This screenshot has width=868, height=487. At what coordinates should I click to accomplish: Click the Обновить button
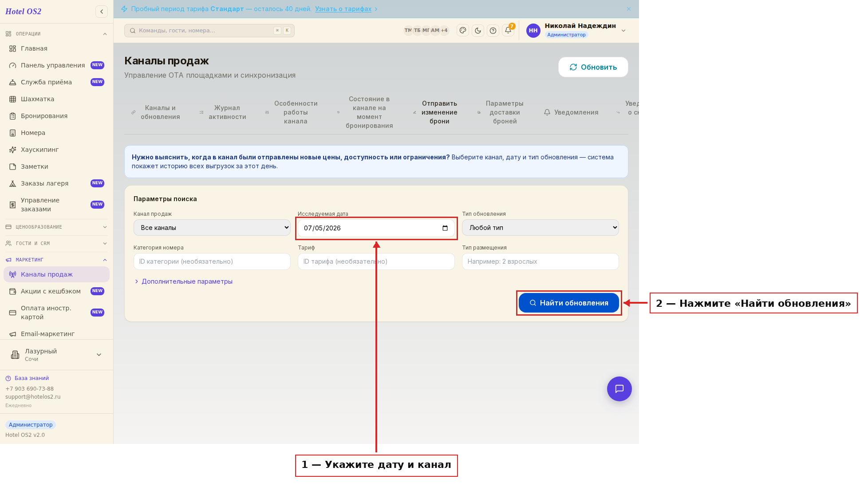[x=593, y=67]
